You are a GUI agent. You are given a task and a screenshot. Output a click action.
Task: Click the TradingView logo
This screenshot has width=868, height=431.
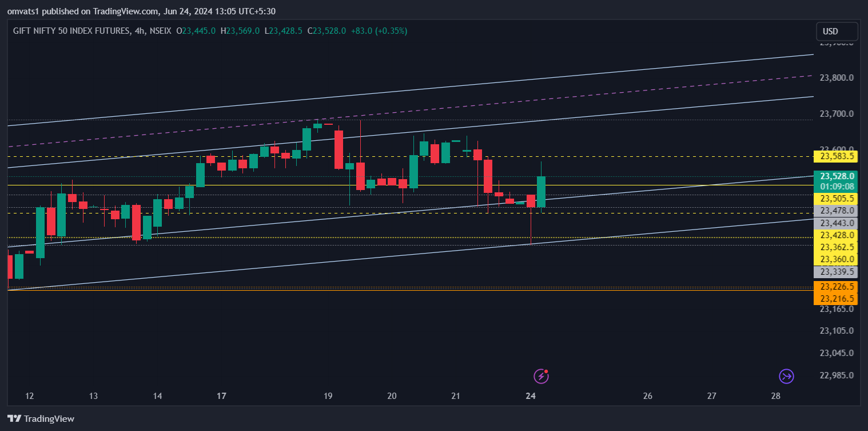point(41,418)
